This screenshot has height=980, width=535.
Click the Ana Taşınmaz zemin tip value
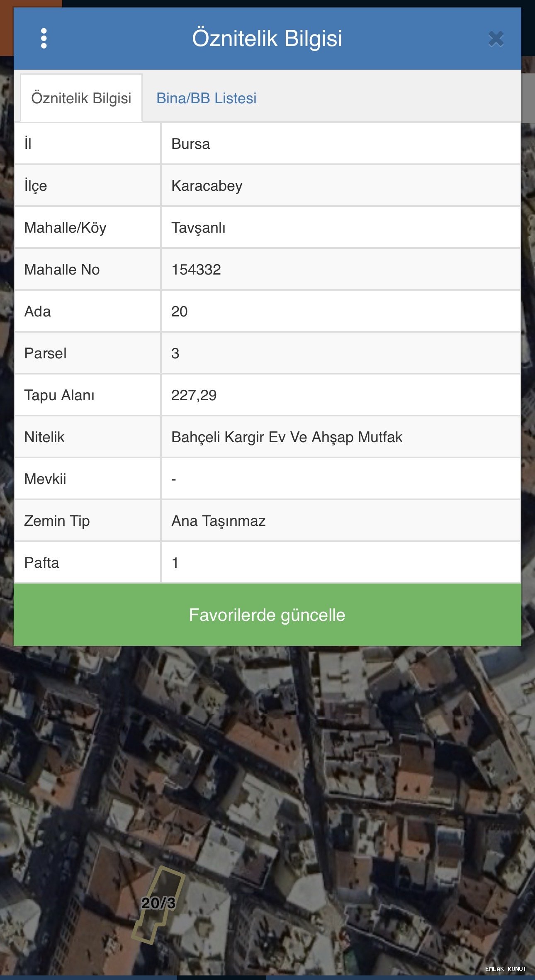[x=218, y=521]
